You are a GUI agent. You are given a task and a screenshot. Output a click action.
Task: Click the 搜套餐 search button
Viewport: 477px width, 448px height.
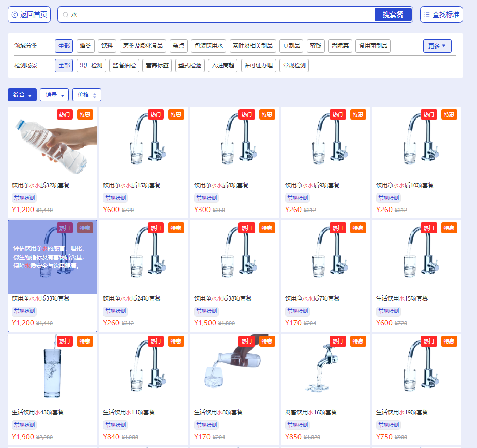coord(393,14)
